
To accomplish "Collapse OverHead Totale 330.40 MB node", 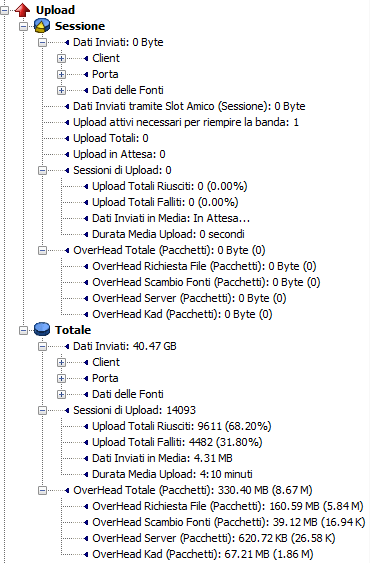I will 42,490.
